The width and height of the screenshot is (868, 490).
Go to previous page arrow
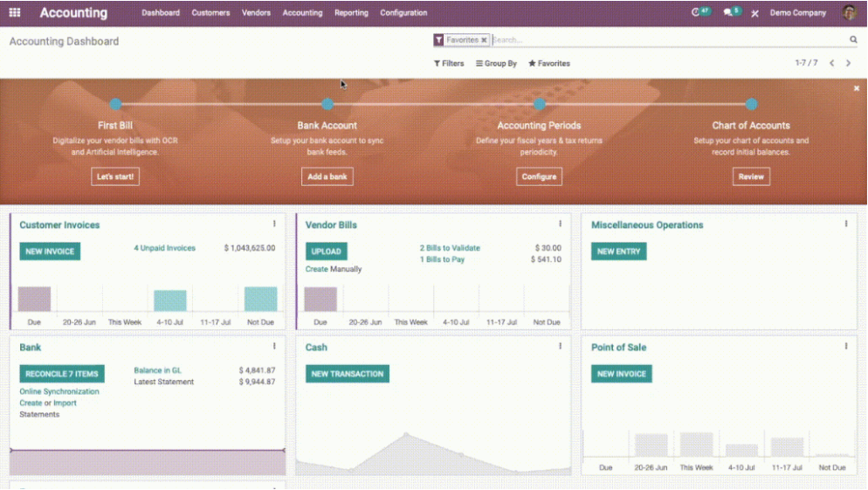(x=832, y=64)
